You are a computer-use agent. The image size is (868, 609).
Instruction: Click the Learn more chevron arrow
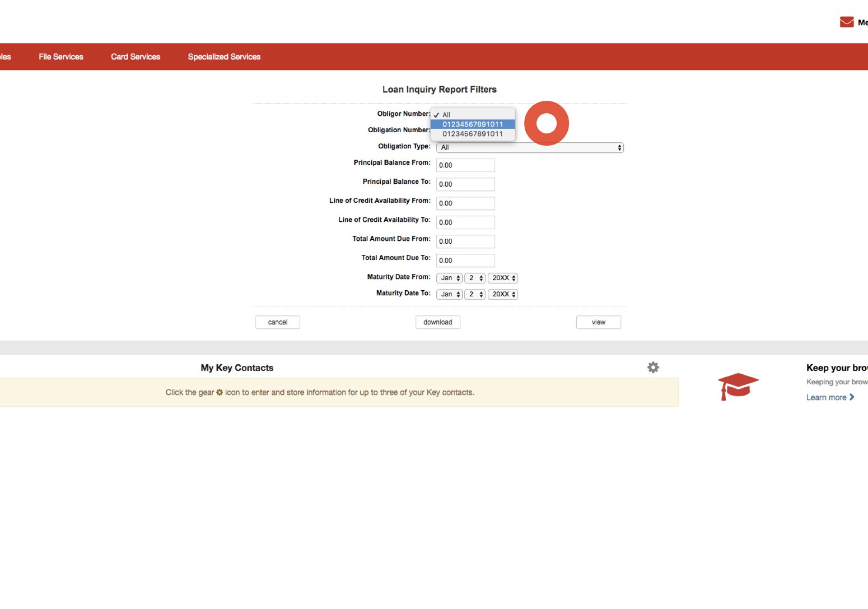(852, 397)
